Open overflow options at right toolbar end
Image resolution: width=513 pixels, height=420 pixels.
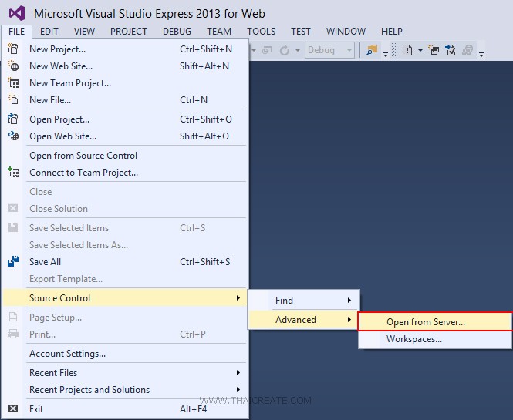point(481,54)
